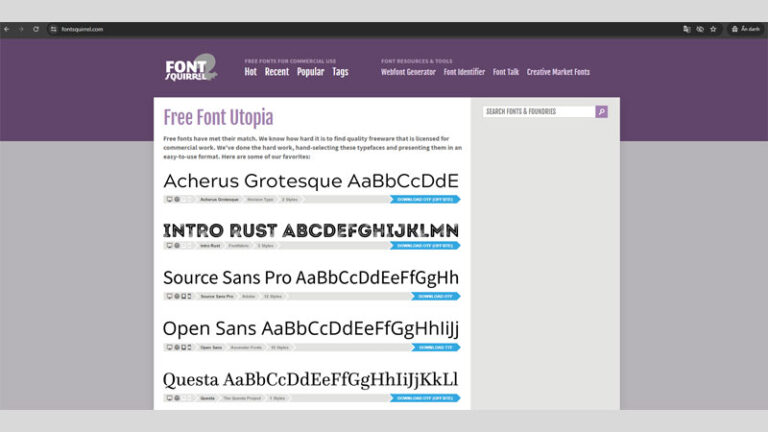
Task: Open the translate page icon
Action: (x=687, y=29)
